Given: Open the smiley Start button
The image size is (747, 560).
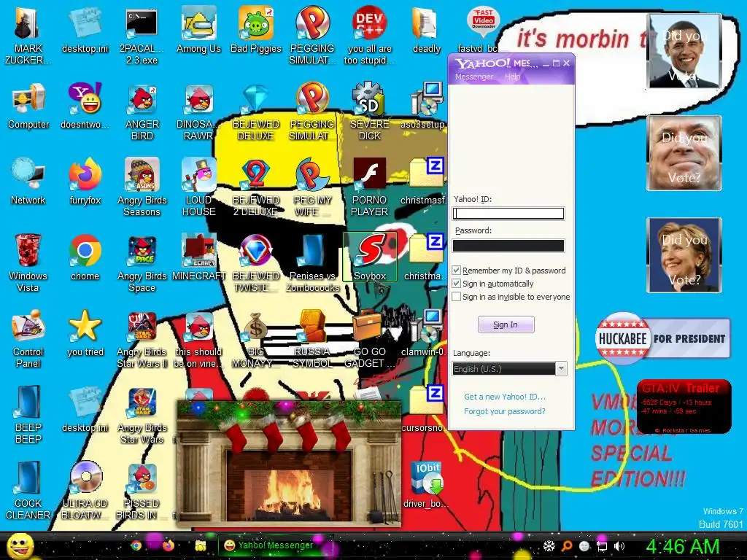Looking at the screenshot, I should pos(20,545).
